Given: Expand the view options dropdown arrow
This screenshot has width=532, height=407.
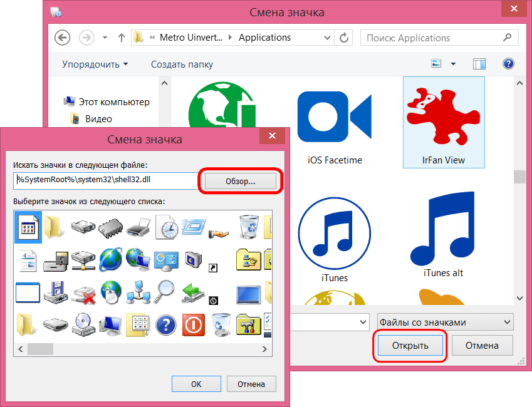Looking at the screenshot, I should 453,64.
